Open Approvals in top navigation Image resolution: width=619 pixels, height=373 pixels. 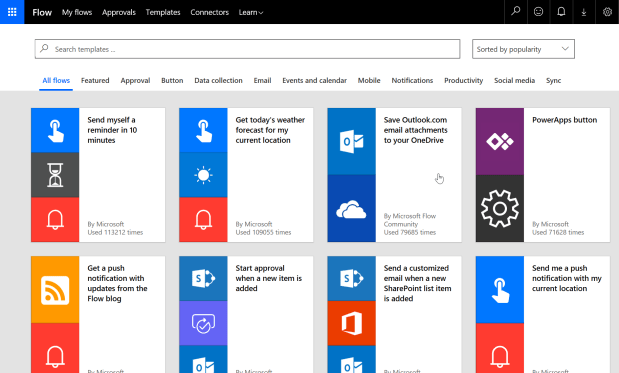[119, 12]
